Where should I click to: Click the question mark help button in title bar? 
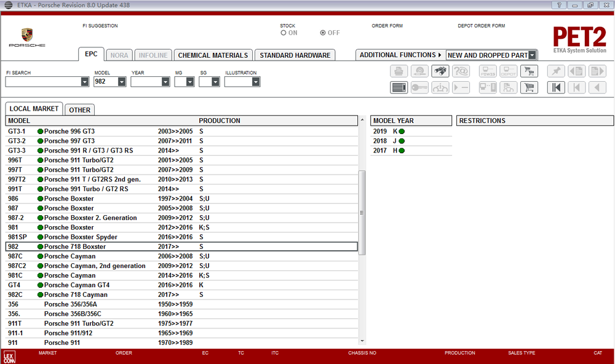(x=559, y=5)
